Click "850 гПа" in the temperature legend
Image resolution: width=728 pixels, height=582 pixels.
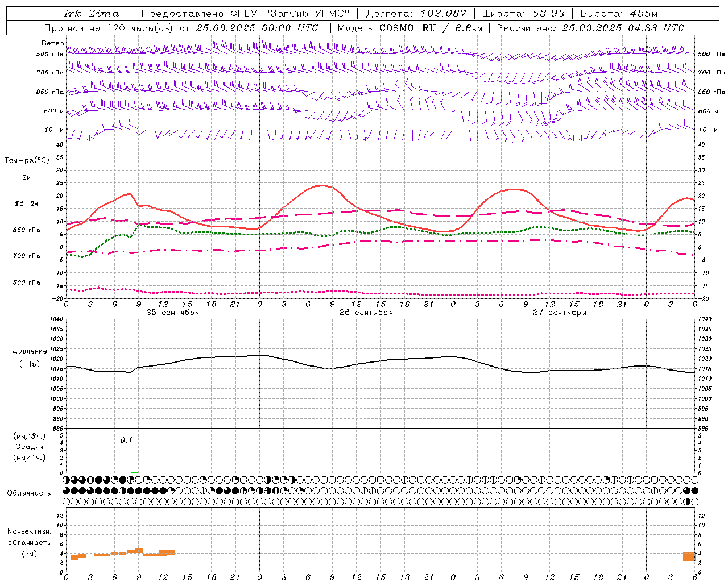(26, 230)
